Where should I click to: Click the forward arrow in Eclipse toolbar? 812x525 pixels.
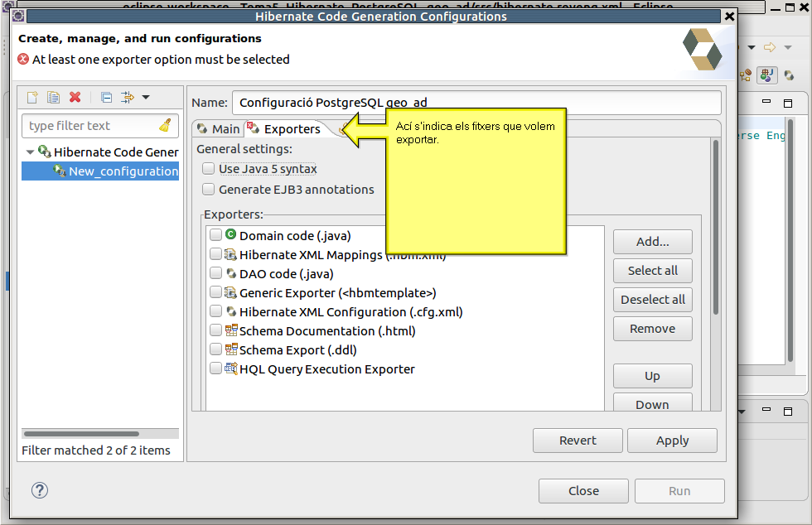(770, 47)
